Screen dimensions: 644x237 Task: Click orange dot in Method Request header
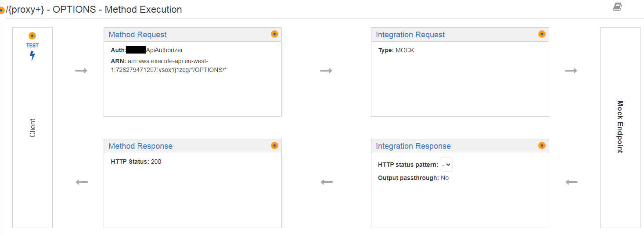[274, 34]
